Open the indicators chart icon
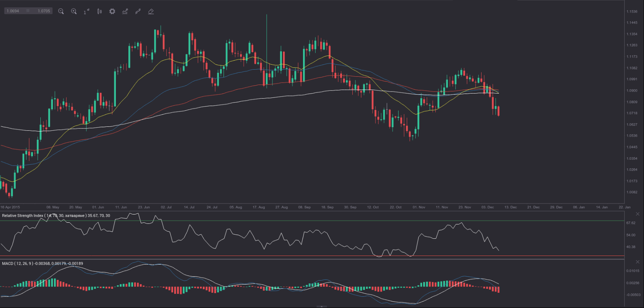 pyautogui.click(x=125, y=11)
